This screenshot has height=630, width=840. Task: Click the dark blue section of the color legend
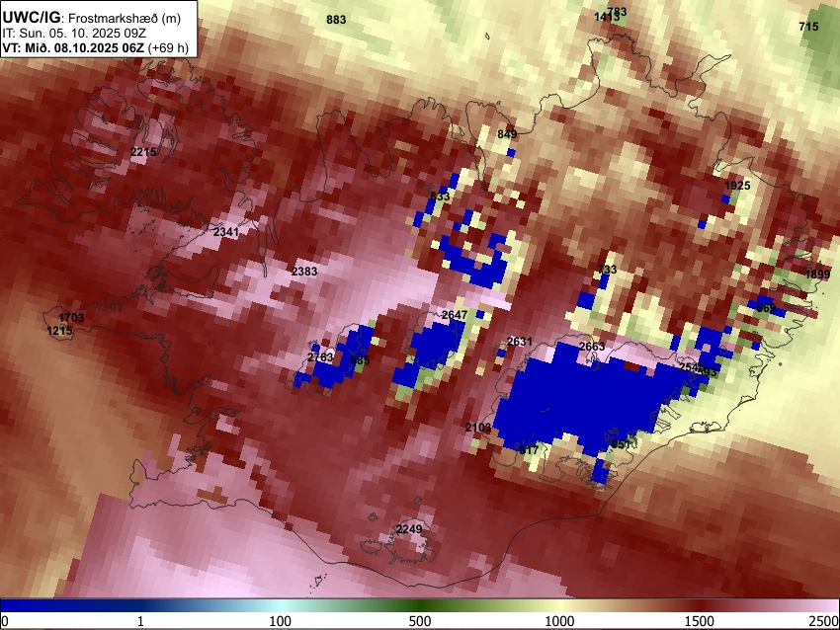69,606
